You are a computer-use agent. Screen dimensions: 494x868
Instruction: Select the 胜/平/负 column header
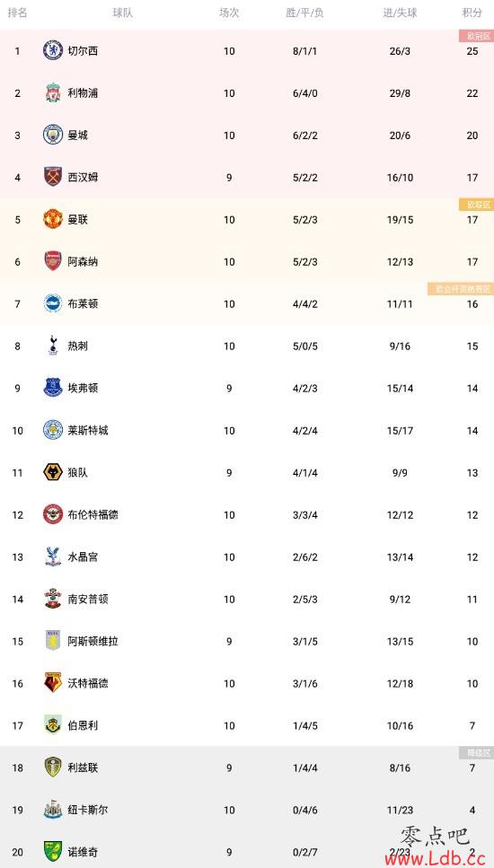[x=305, y=13]
